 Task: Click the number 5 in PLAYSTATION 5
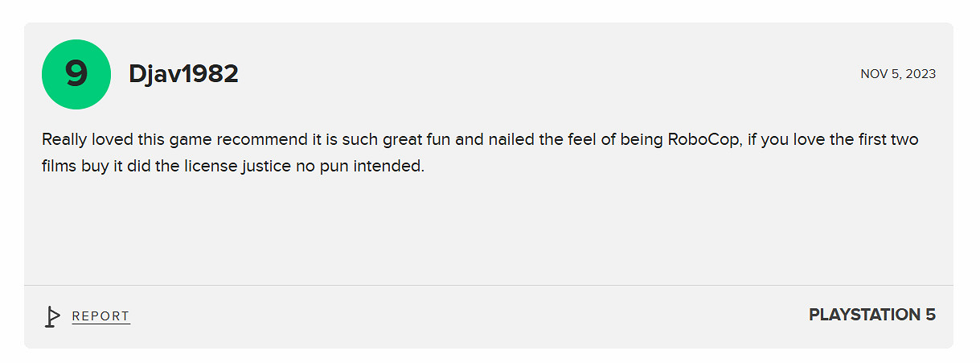pyautogui.click(x=929, y=315)
